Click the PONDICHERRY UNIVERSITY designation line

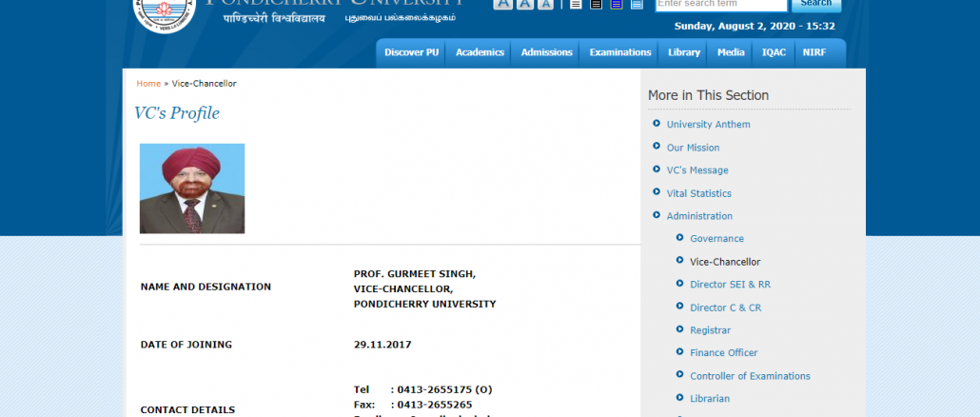point(425,305)
